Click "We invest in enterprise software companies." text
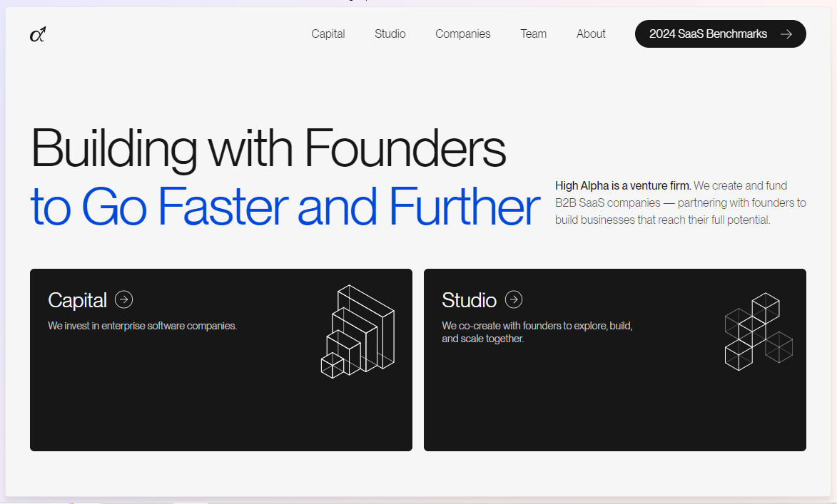 (x=143, y=326)
